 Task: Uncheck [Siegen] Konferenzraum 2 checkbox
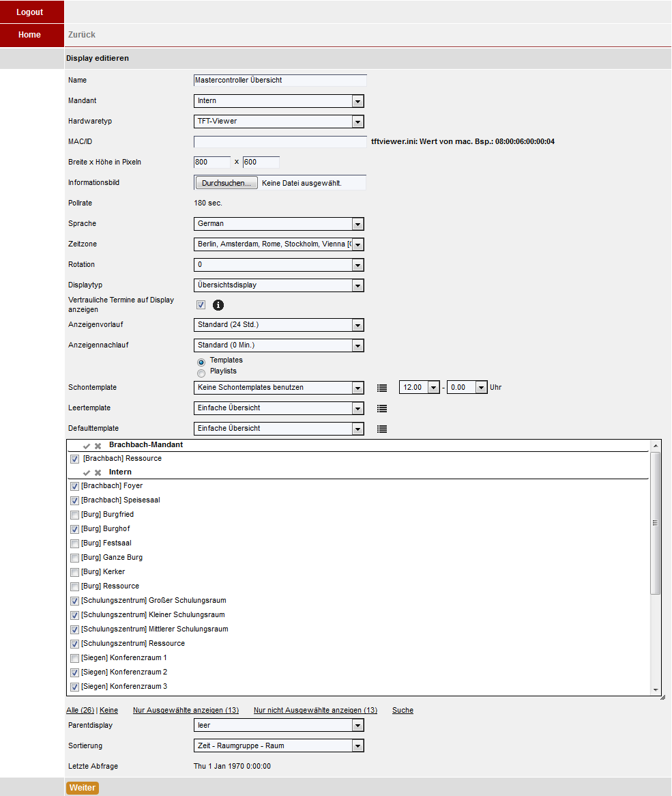point(74,672)
